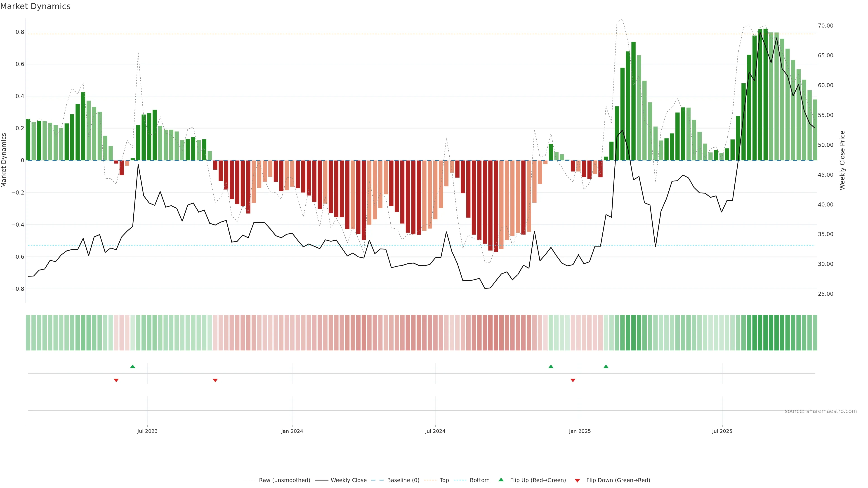Screen dimensions: 868x488
Task: Click the source: sharemaestro.com text
Action: [x=821, y=411]
